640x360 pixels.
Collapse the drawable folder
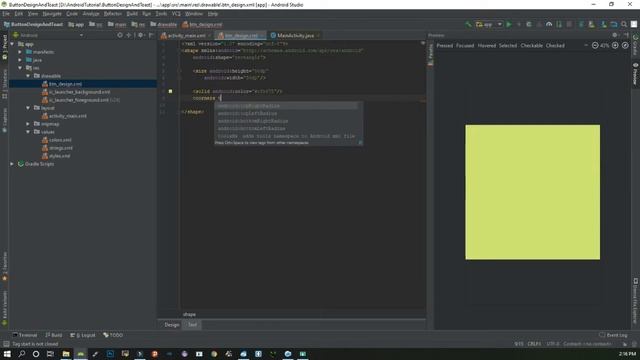(28, 76)
